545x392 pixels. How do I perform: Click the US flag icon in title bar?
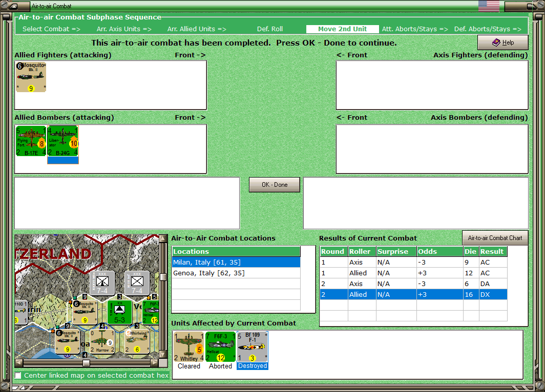(x=489, y=6)
